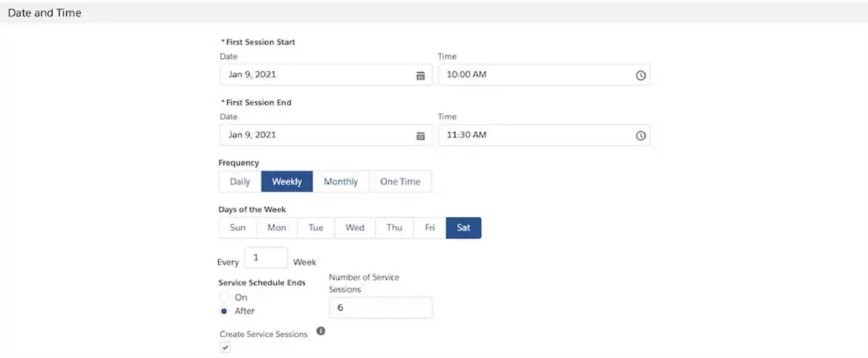This screenshot has height=358, width=868.
Task: Open calendar picker for First Session Start
Action: 420,76
